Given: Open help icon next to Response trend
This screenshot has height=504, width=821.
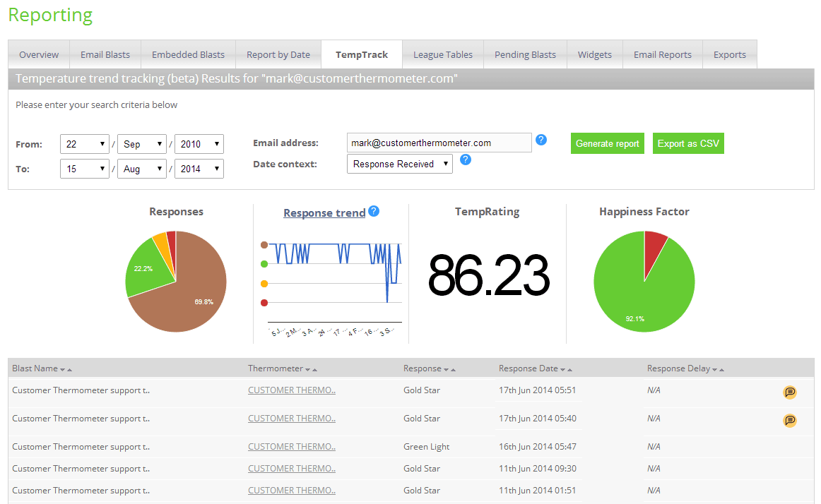Looking at the screenshot, I should tap(373, 211).
